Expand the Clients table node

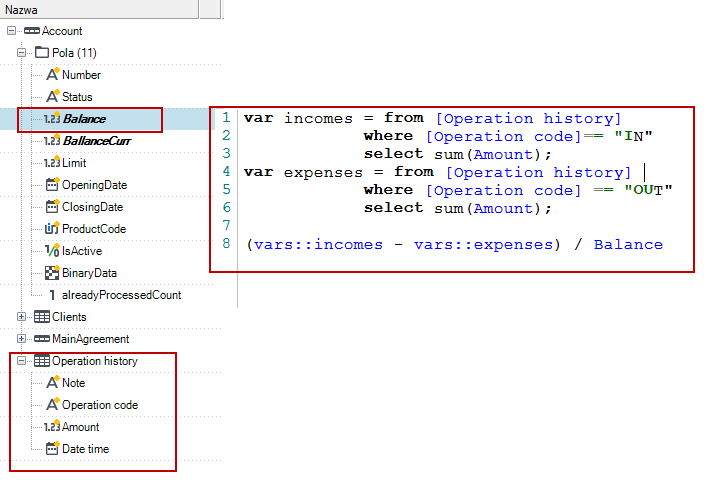[x=21, y=317]
